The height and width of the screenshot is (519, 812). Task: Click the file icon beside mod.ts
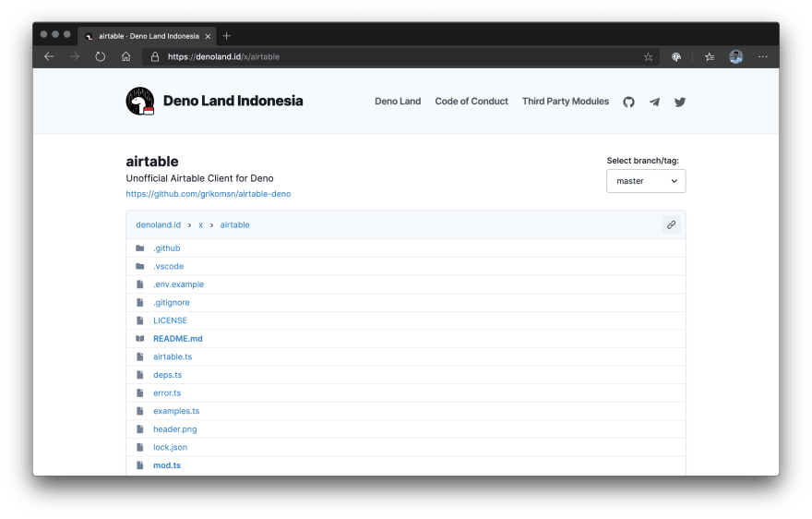click(x=140, y=465)
